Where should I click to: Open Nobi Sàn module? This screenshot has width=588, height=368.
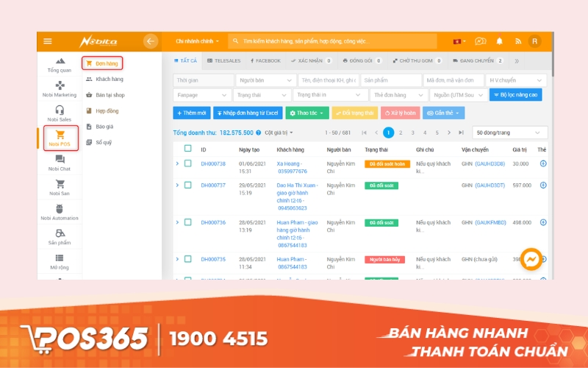[60, 188]
